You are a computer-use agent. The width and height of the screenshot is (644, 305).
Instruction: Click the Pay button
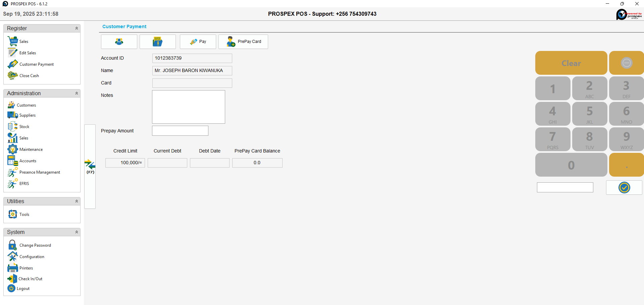coord(198,42)
